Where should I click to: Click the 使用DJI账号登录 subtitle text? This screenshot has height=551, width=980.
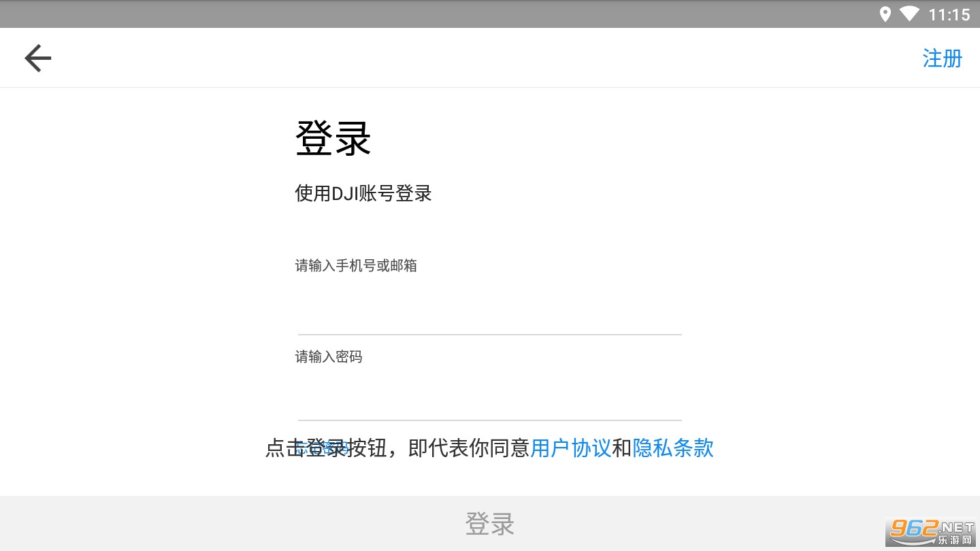point(363,194)
